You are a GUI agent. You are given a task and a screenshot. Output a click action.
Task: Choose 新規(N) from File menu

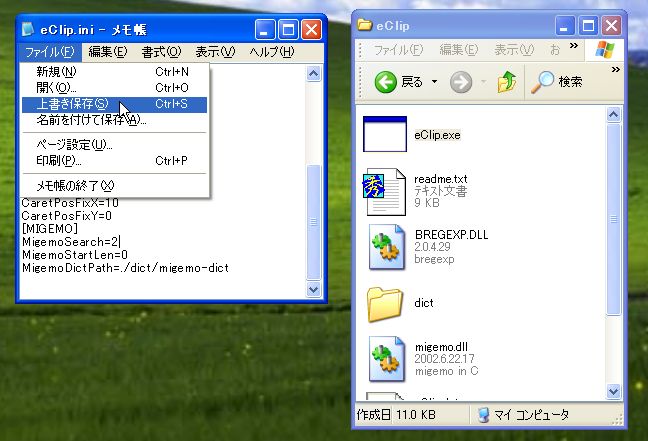coord(114,72)
